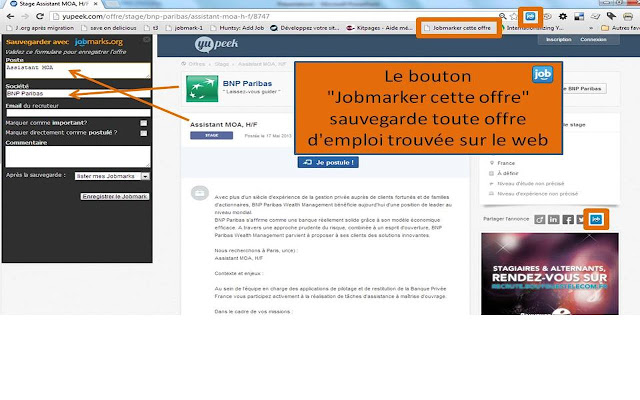
Task: Click the browser Back arrow
Action: pyautogui.click(x=11, y=16)
